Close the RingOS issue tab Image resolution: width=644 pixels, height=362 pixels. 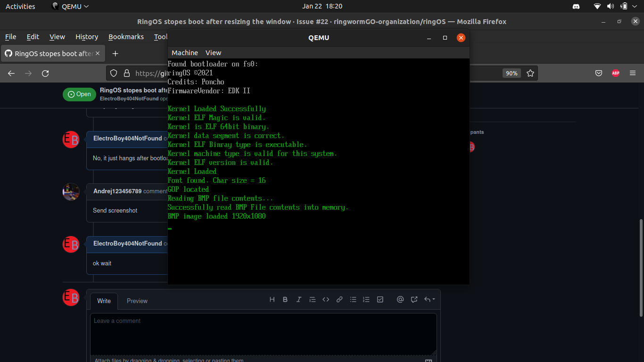coord(98,53)
